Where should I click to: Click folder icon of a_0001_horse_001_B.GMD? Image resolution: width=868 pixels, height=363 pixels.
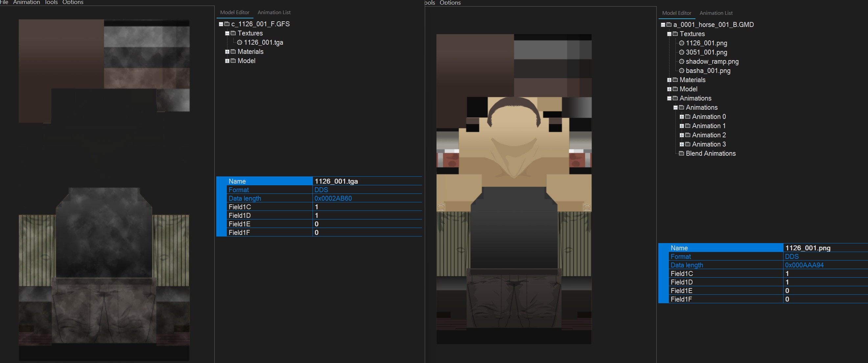(669, 25)
